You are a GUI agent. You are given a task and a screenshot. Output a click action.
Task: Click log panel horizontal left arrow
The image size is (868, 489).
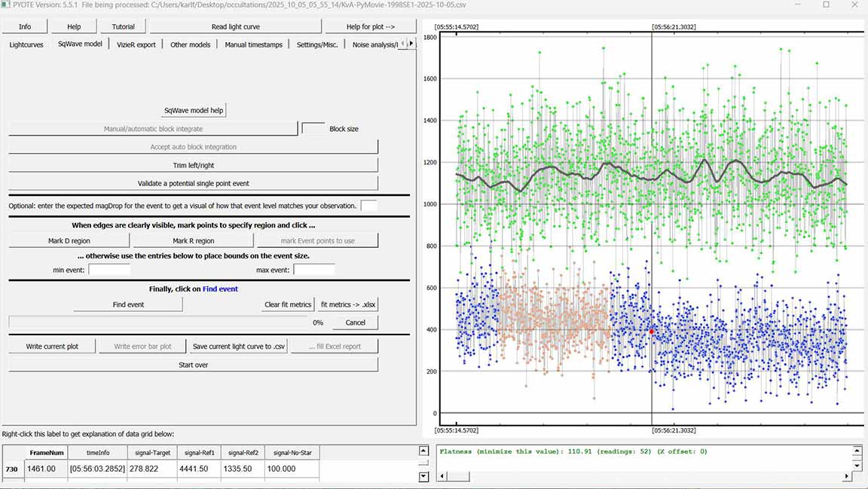[442, 476]
